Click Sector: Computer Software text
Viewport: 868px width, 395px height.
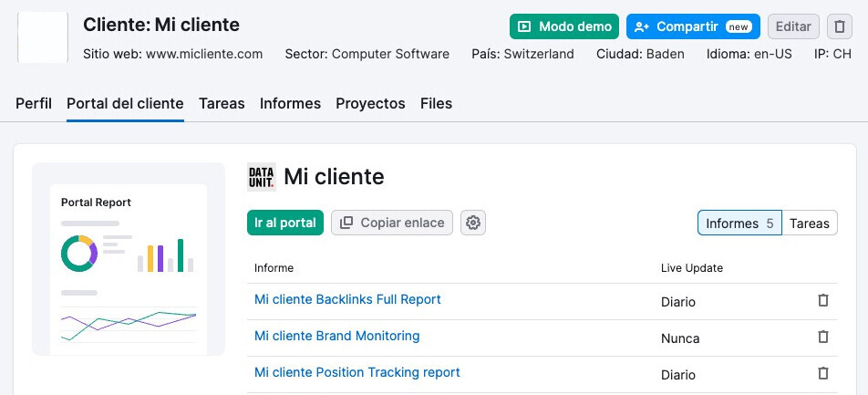tap(367, 55)
